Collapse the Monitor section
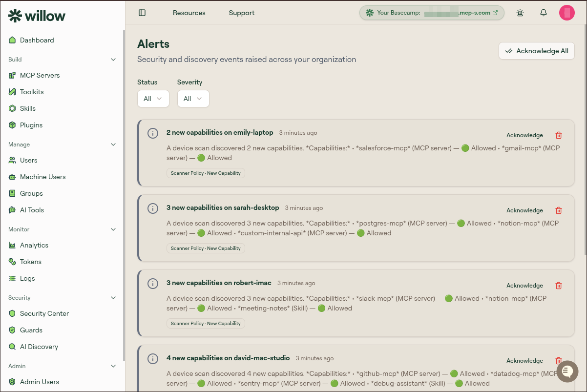This screenshot has width=587, height=392. point(113,229)
